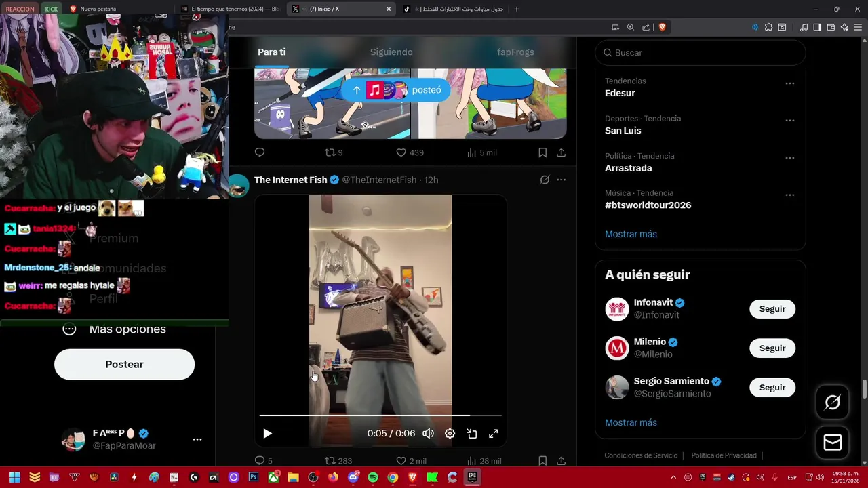Open options for the #btsworldtour2026 trend
This screenshot has height=488, width=868.
[790, 195]
